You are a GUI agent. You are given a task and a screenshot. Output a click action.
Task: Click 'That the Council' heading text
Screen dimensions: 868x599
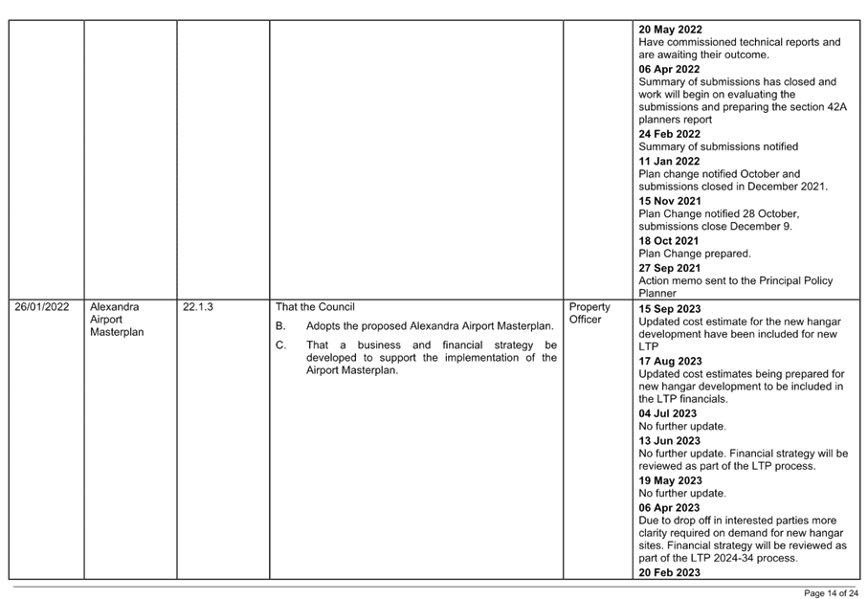pos(315,307)
